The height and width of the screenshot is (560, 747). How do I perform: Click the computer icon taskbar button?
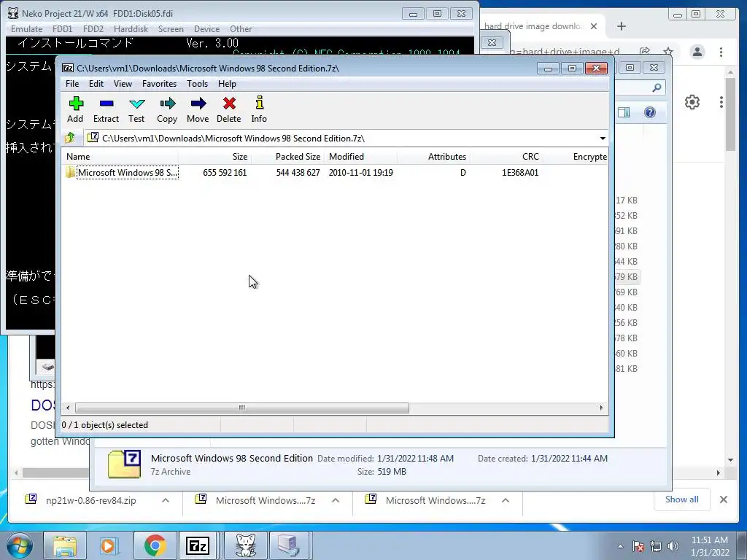pos(289,545)
